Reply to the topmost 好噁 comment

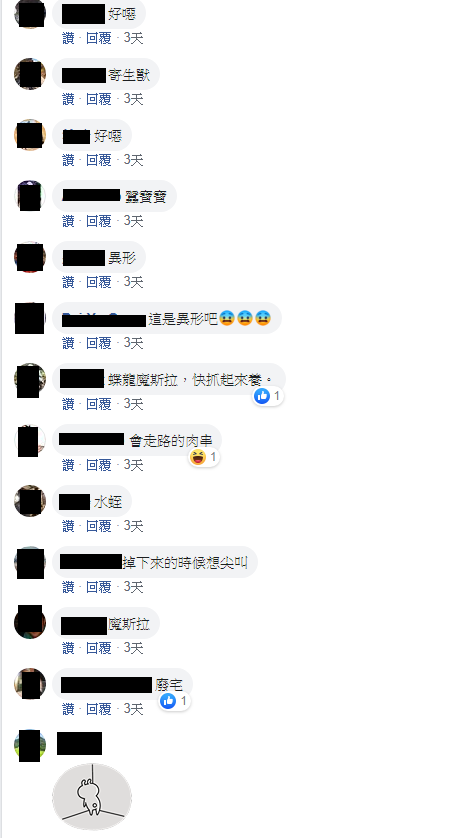coord(98,38)
